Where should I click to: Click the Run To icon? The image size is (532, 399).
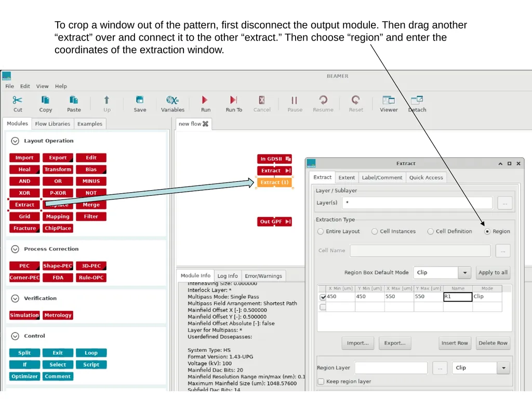pos(233,100)
